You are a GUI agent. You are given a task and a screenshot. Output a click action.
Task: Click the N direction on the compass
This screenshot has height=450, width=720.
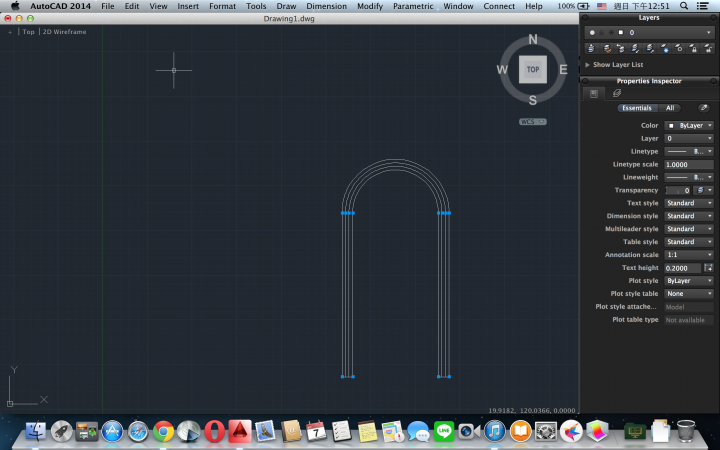(533, 39)
